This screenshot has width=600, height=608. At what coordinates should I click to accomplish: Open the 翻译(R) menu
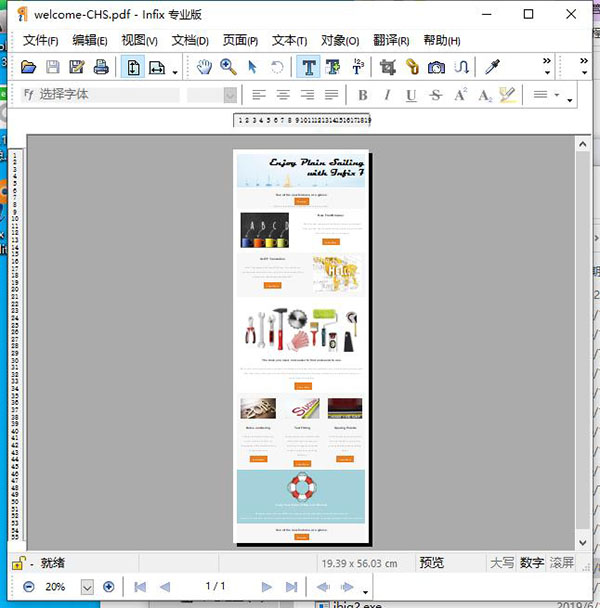(x=390, y=40)
